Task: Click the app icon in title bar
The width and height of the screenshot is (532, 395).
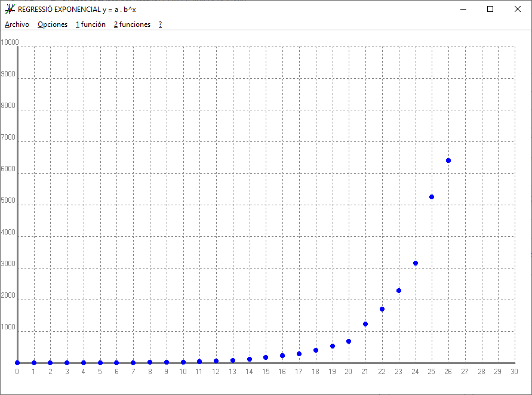Action: [10, 9]
